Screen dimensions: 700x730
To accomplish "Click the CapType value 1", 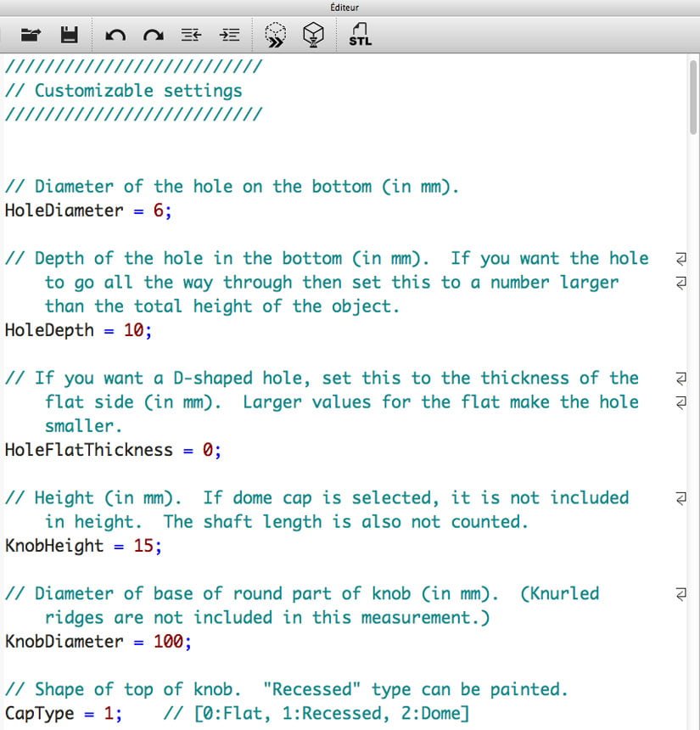I will point(109,714).
